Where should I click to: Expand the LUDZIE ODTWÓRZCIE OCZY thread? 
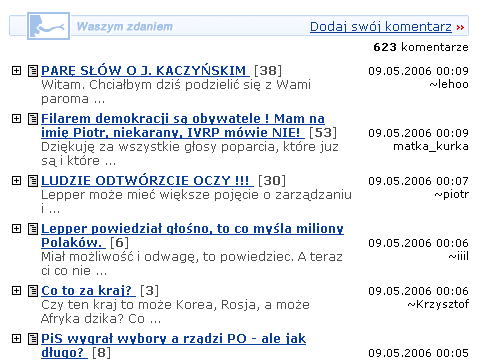16,180
